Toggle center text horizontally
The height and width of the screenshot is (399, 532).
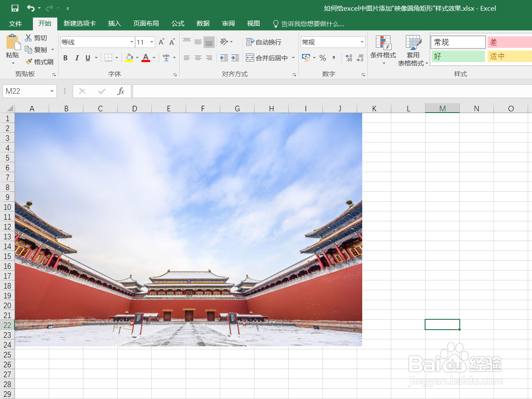coord(198,58)
